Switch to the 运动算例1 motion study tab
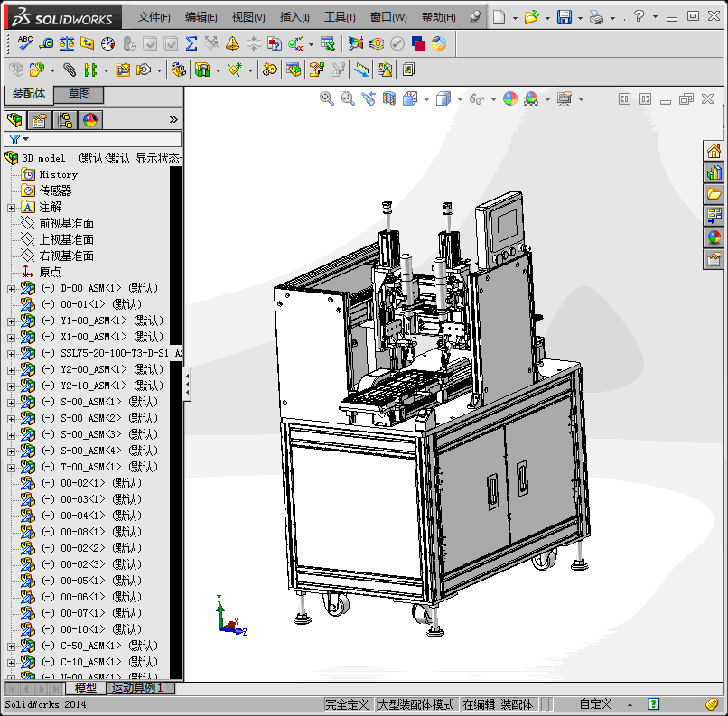Viewport: 728px width, 716px height. pyautogui.click(x=137, y=688)
